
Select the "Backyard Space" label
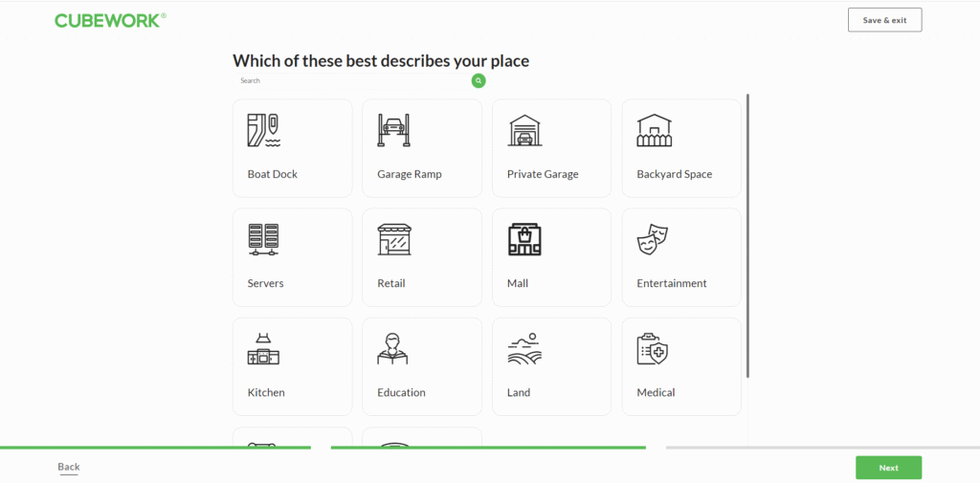pos(675,174)
